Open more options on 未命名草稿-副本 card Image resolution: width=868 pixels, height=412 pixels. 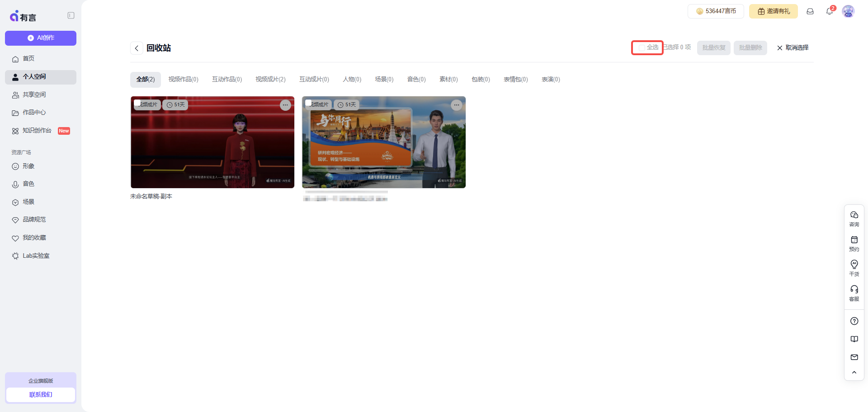[285, 105]
